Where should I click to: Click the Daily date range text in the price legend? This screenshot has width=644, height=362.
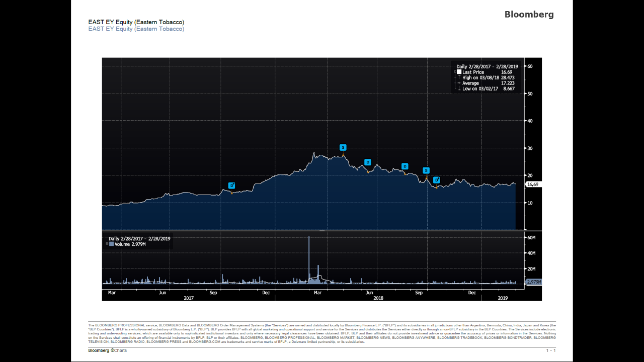click(x=487, y=67)
